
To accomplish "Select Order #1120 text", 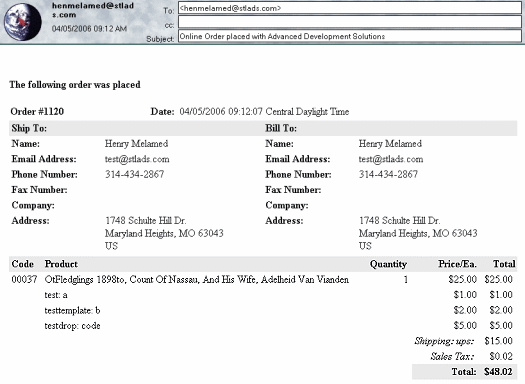I will [37, 111].
